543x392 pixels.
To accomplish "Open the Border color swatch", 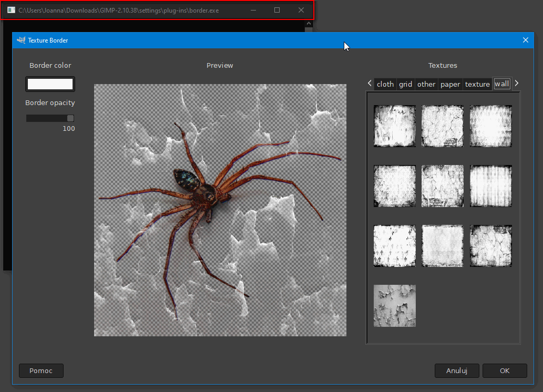I will [x=50, y=84].
